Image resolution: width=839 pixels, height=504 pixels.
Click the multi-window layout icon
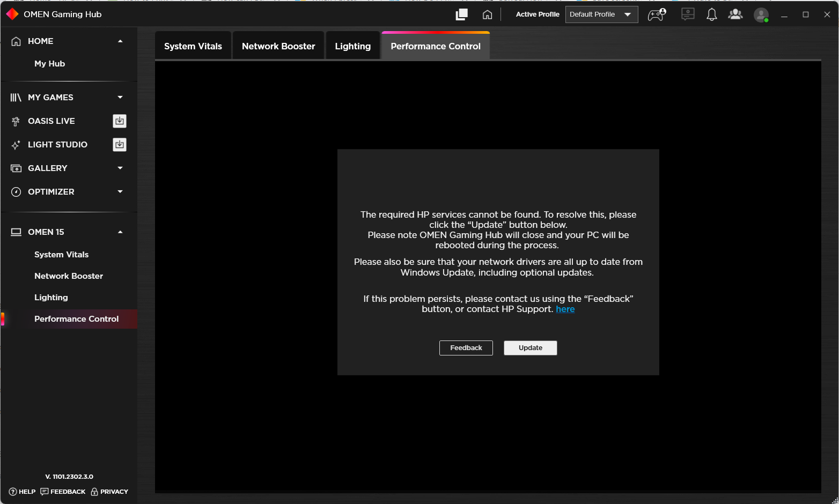pos(461,14)
